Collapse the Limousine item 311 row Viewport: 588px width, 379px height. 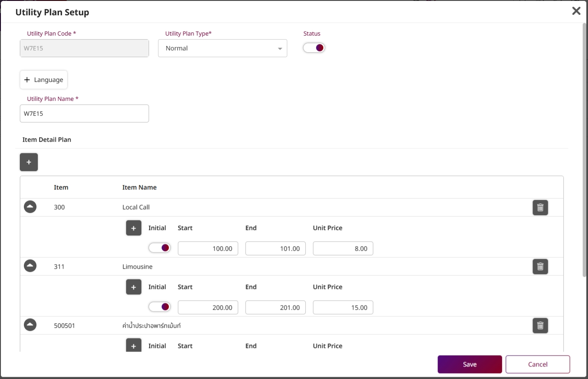click(x=30, y=266)
